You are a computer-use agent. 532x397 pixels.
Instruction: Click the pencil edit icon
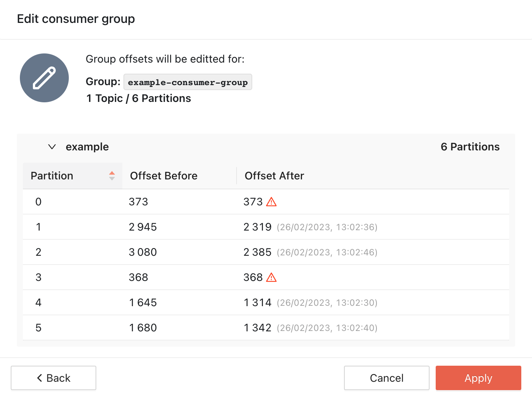[x=44, y=78]
